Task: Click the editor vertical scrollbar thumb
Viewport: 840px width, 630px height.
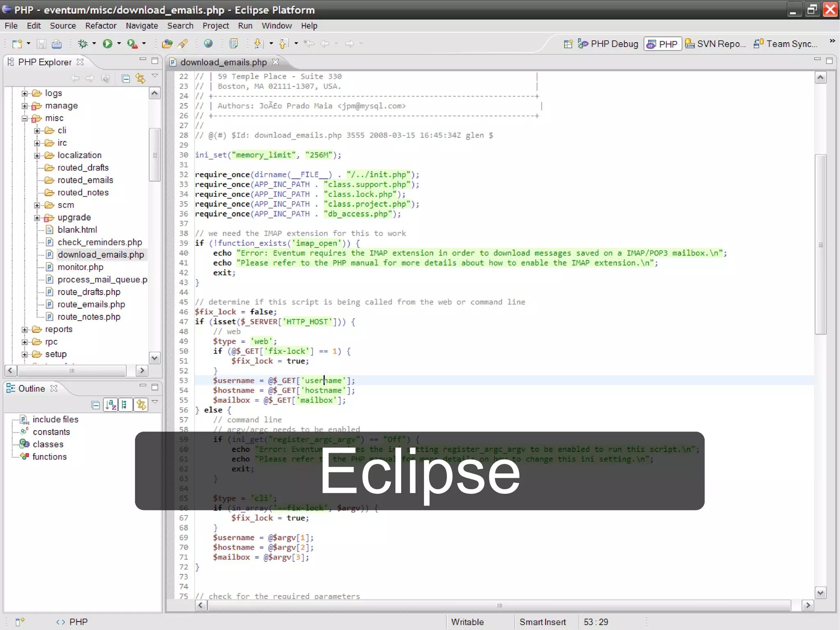Action: (x=820, y=244)
